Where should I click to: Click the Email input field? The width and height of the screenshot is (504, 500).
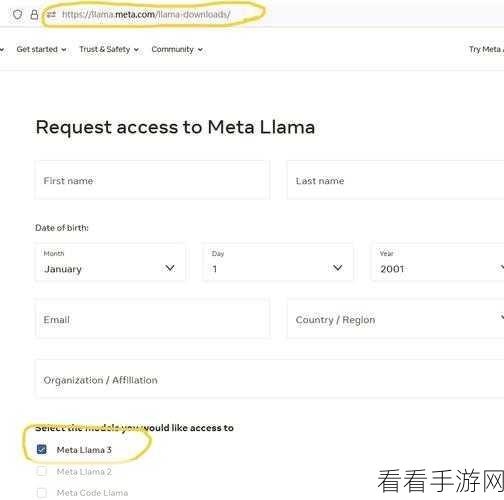click(x=152, y=319)
